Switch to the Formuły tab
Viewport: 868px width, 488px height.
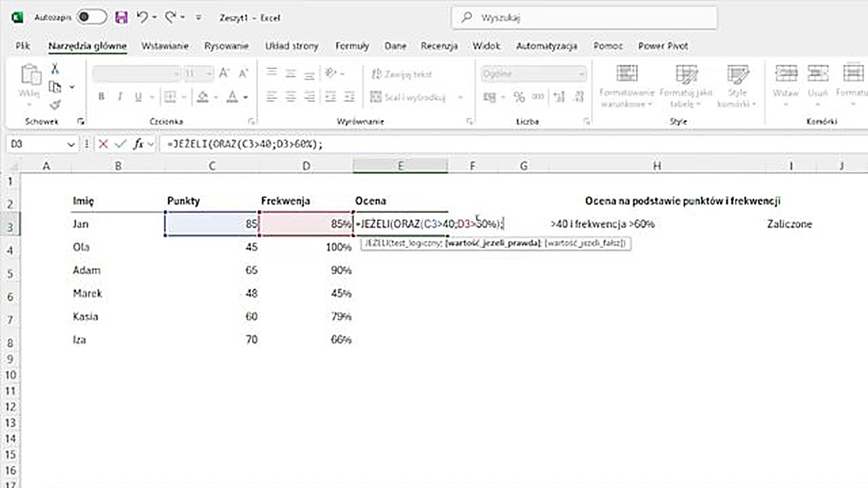click(352, 46)
